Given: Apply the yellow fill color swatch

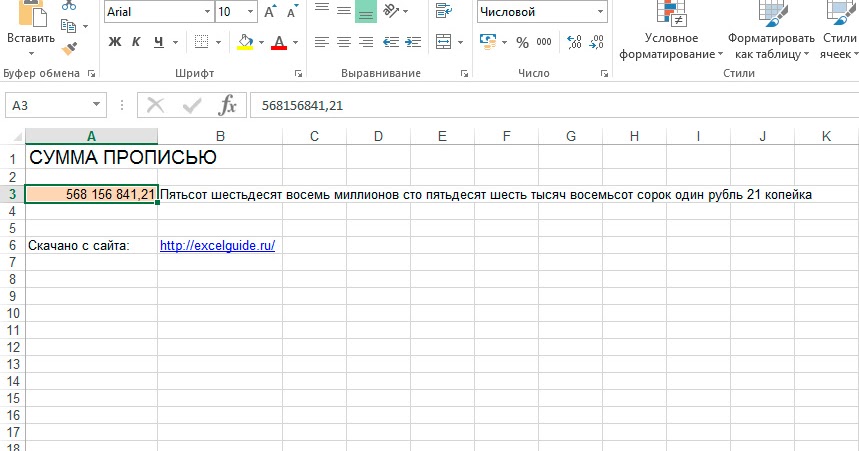Looking at the screenshot, I should (x=245, y=42).
